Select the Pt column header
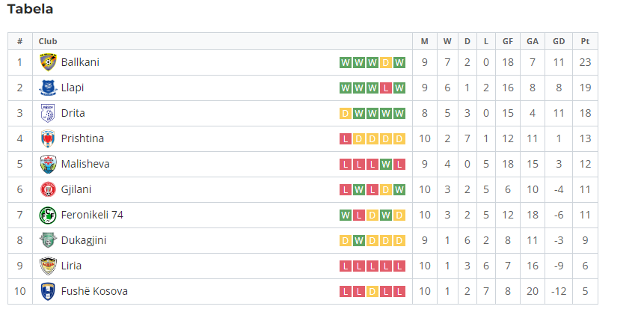 click(x=585, y=41)
